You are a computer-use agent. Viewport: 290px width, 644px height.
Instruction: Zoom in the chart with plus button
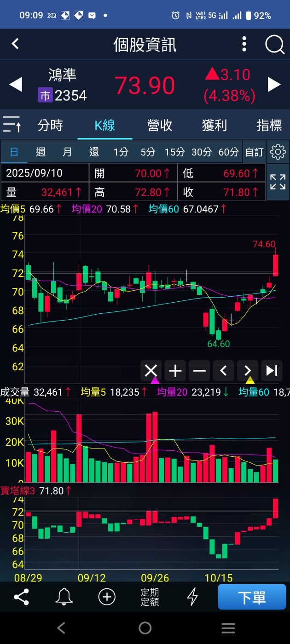click(x=175, y=370)
